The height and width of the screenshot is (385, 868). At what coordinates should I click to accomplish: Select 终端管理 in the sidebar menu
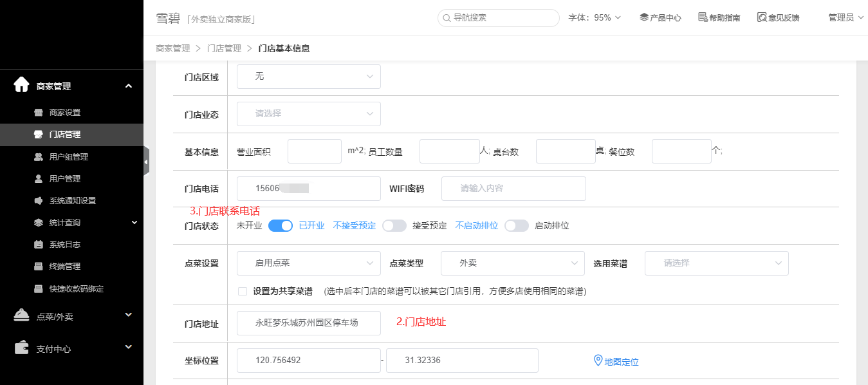(65, 266)
